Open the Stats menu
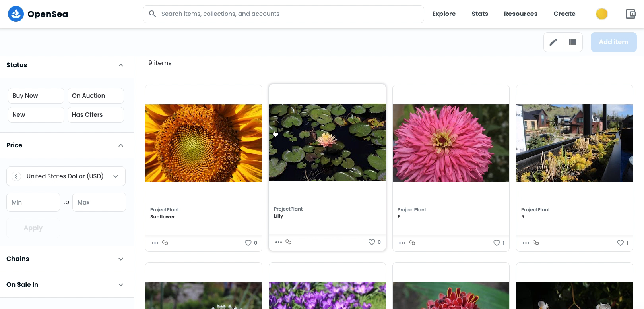This screenshot has width=644, height=309. pyautogui.click(x=480, y=14)
